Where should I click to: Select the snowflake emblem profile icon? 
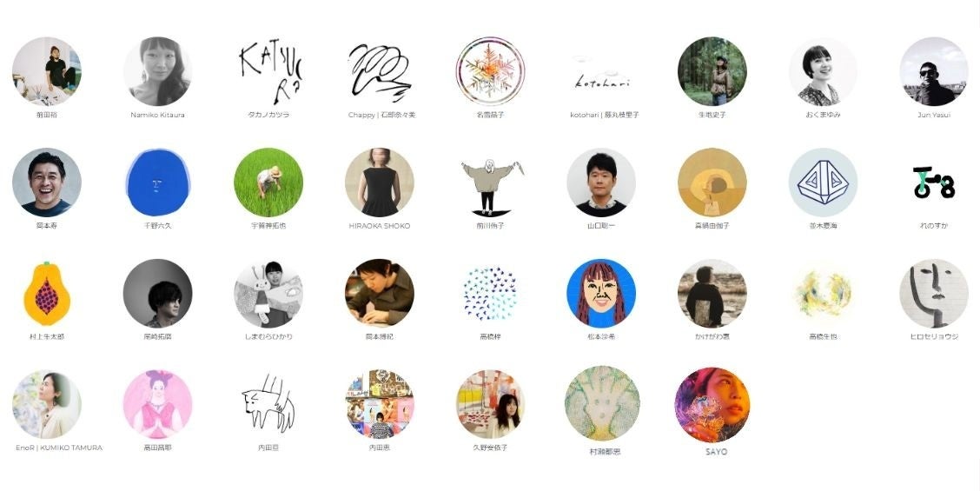[491, 71]
